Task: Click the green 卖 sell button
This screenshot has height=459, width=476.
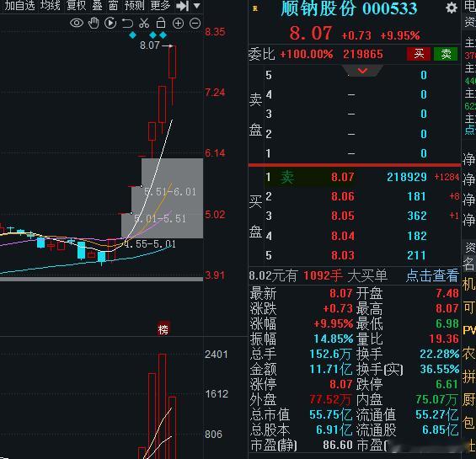Action: click(x=446, y=54)
